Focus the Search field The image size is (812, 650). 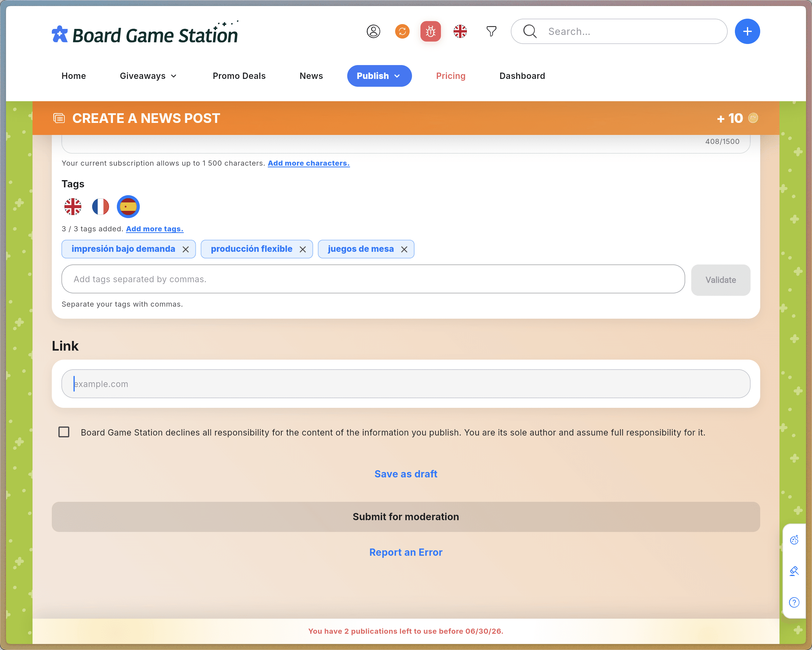[619, 31]
